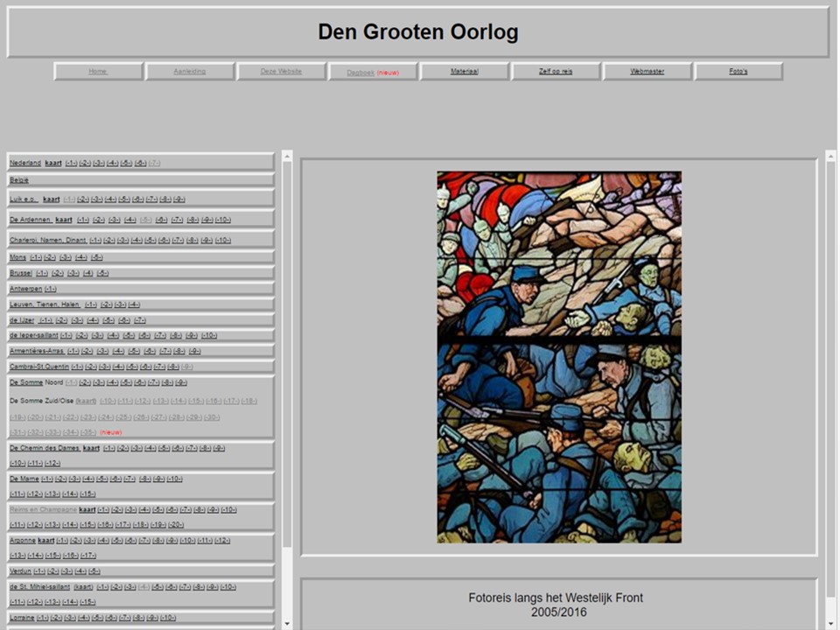Open the kaart link for Luik e.o.
Image resolution: width=840 pixels, height=630 pixels.
coord(52,199)
